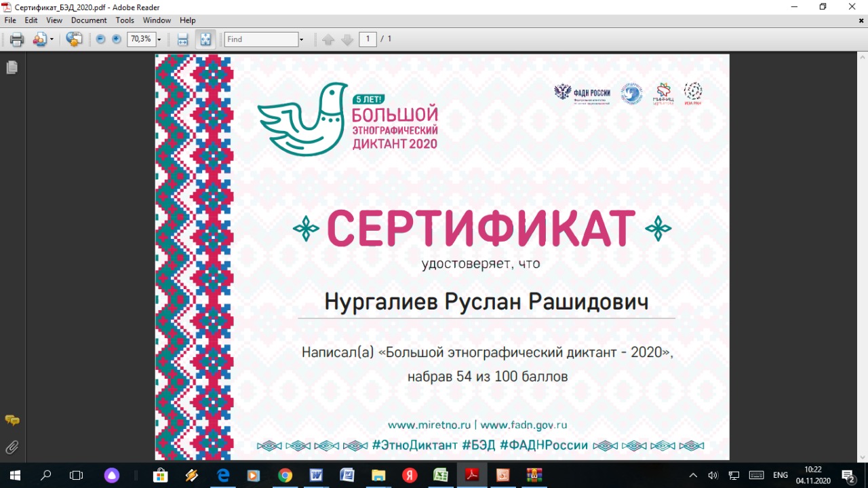Show the Attachments paperclip panel
868x488 pixels.
coord(12,447)
